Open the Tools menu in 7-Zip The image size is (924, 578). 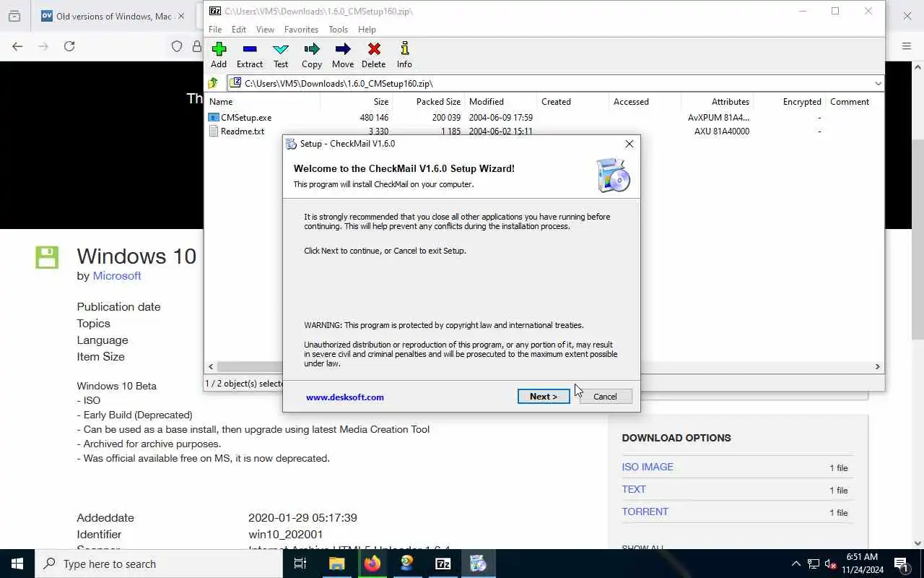(338, 30)
